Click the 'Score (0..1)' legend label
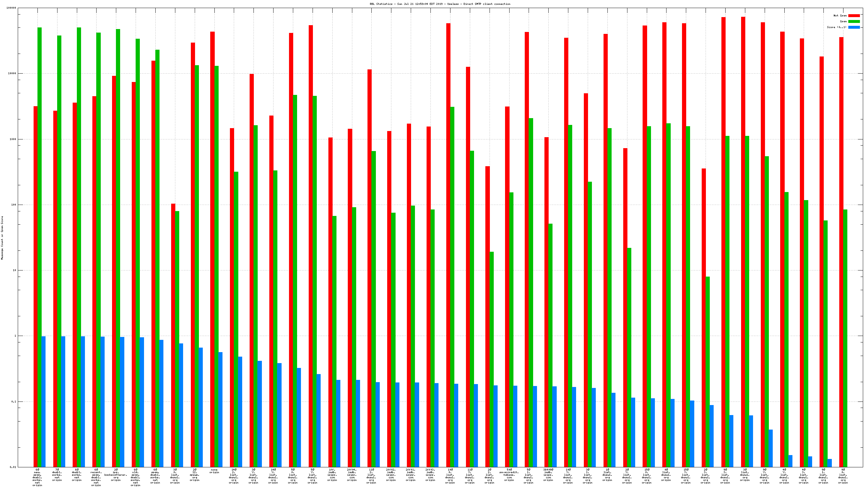 [x=836, y=27]
